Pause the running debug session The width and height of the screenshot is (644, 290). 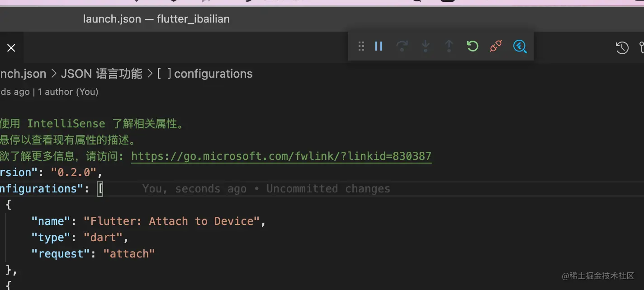point(379,46)
